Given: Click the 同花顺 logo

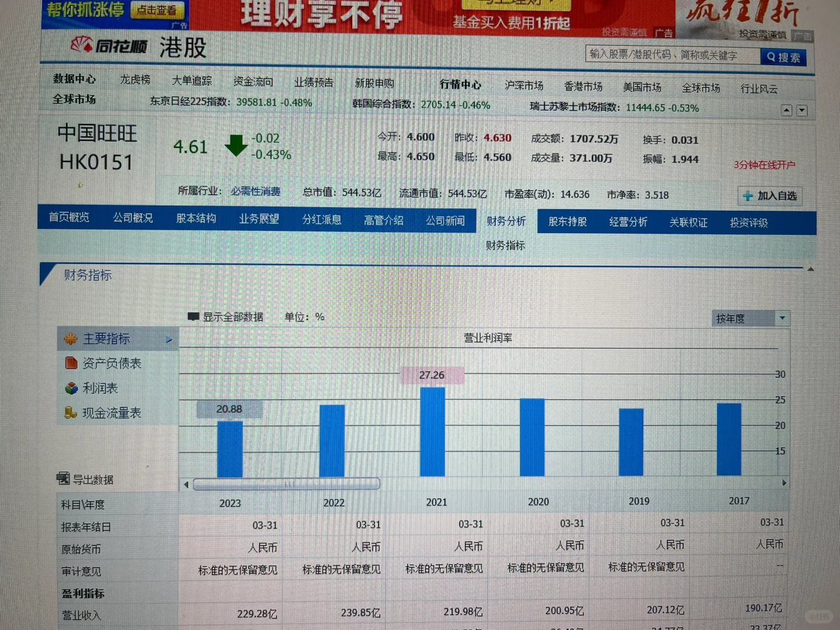Looking at the screenshot, I should pos(109,45).
